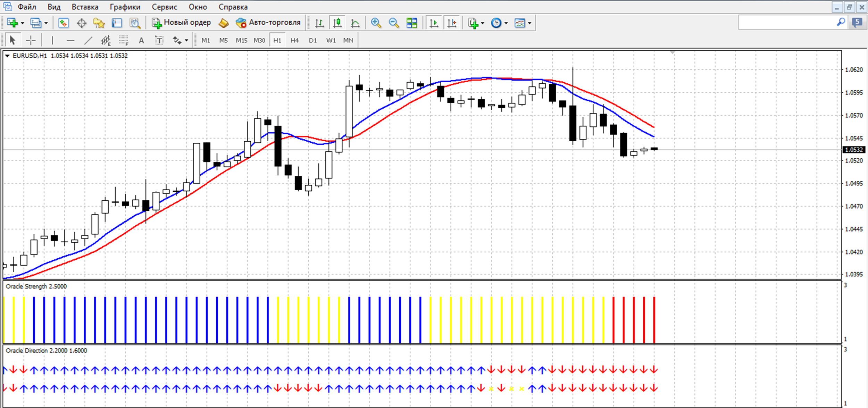The height and width of the screenshot is (408, 868).
Task: Switch chart to line chart type
Action: coord(355,23)
